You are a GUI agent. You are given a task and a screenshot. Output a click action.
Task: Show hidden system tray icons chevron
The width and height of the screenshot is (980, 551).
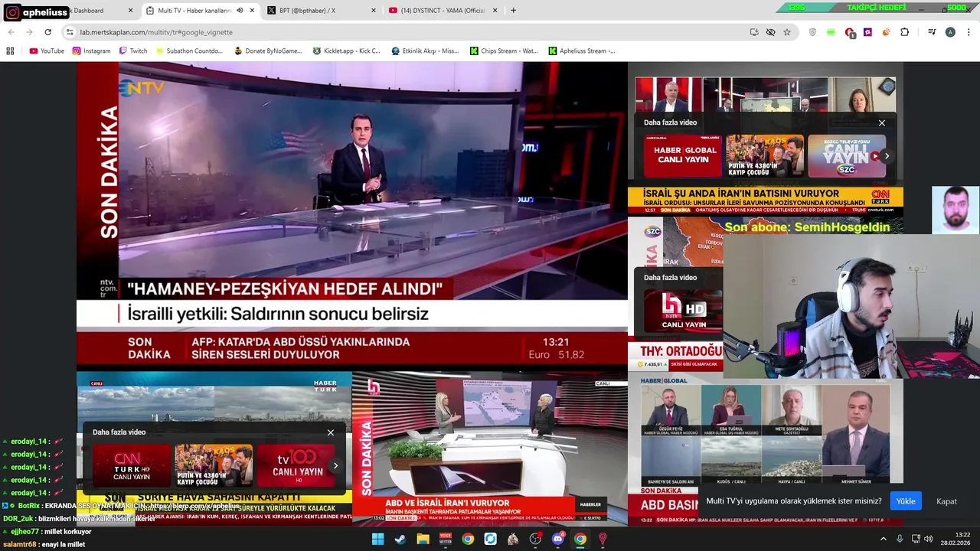(x=884, y=539)
